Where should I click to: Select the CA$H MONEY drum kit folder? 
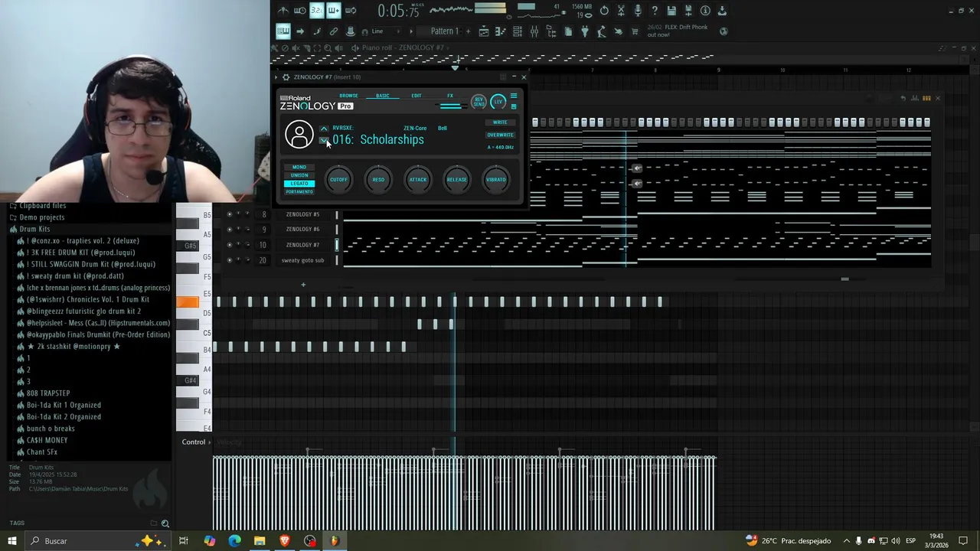click(47, 440)
